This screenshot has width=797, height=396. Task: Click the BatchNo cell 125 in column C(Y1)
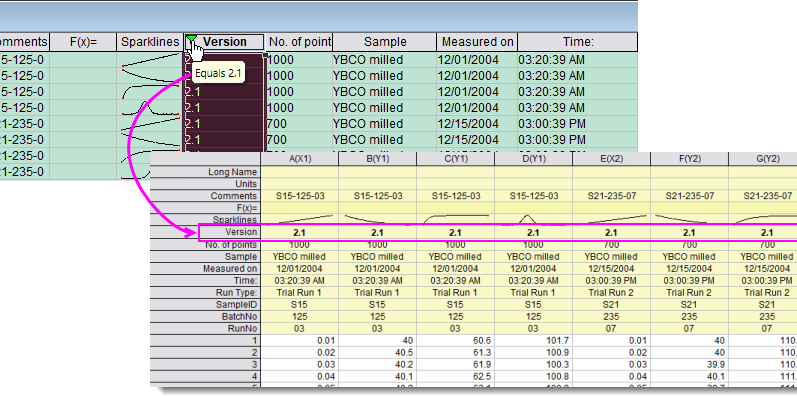pos(455,317)
